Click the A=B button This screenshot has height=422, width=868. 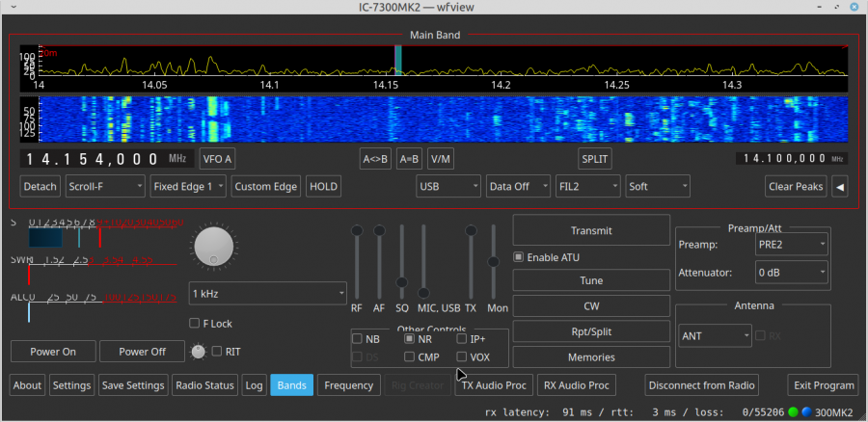pos(409,159)
